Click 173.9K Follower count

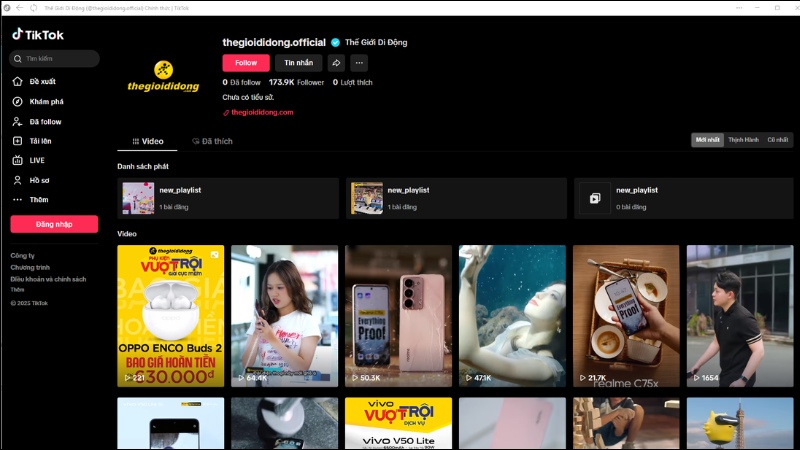296,82
